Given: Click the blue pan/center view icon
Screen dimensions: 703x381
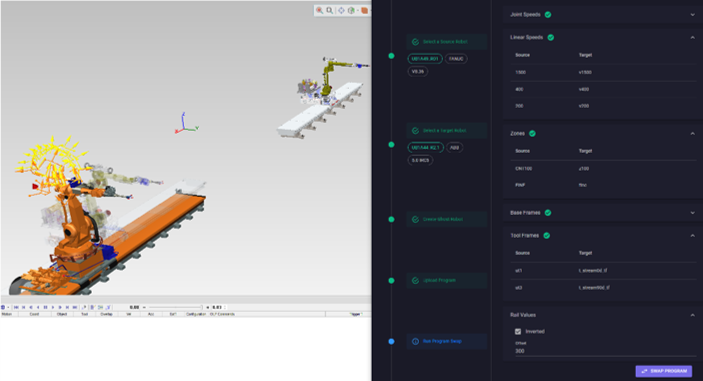Looking at the screenshot, I should point(342,10).
